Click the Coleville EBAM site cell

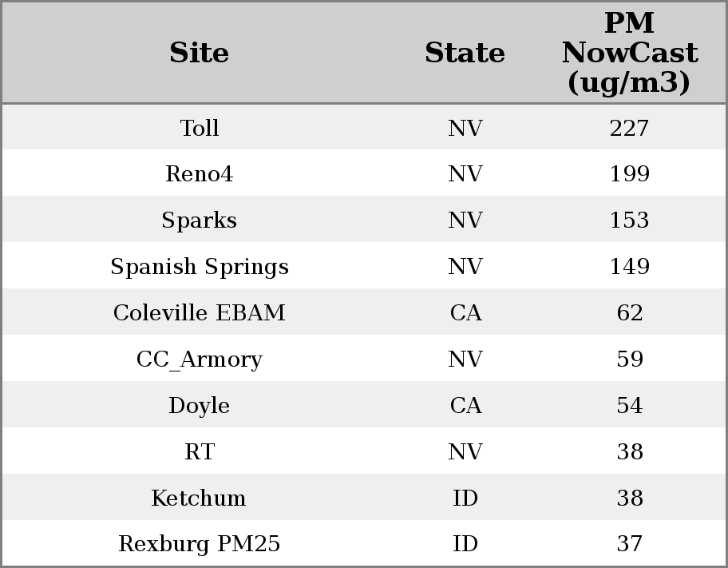click(200, 313)
